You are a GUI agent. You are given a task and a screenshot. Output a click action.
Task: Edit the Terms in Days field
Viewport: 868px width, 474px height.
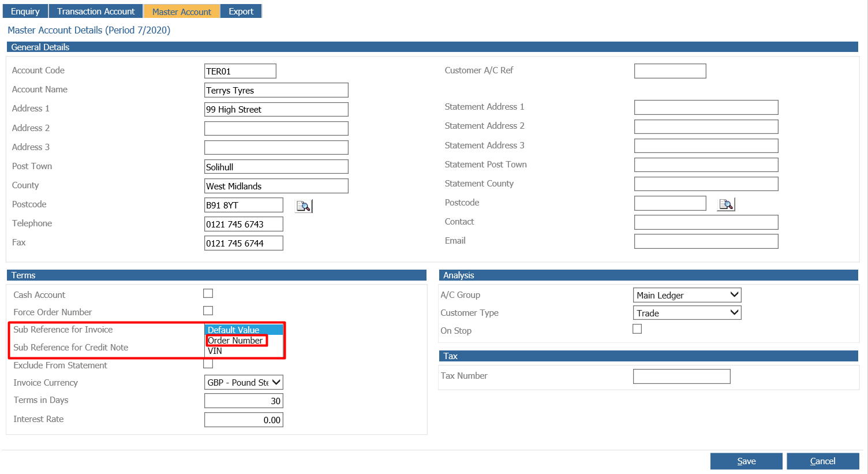[244, 401]
